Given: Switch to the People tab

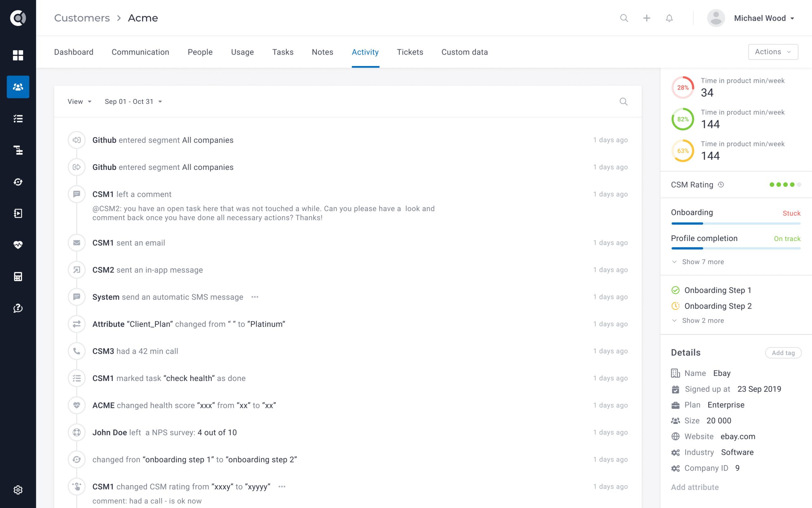Looking at the screenshot, I should 200,52.
